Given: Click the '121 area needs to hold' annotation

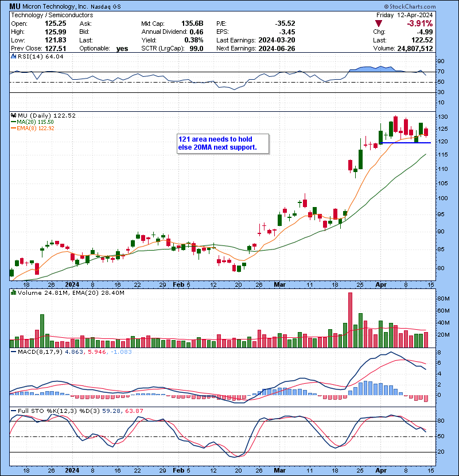Looking at the screenshot, I should [223, 143].
